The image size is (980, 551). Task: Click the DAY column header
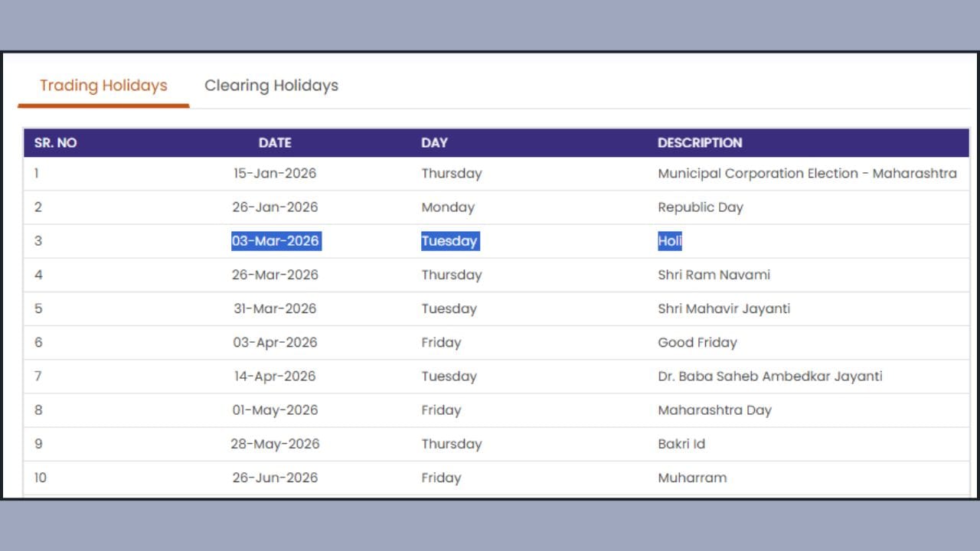[434, 143]
